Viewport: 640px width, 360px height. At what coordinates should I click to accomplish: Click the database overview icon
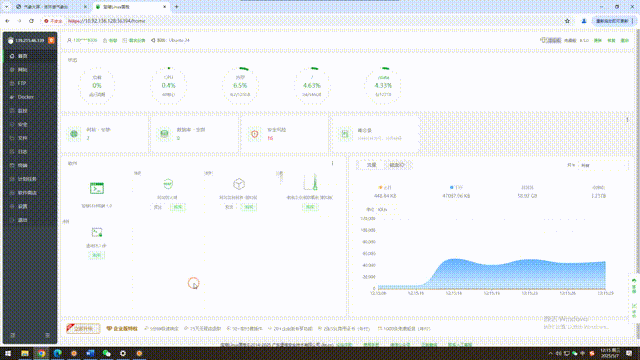click(164, 134)
